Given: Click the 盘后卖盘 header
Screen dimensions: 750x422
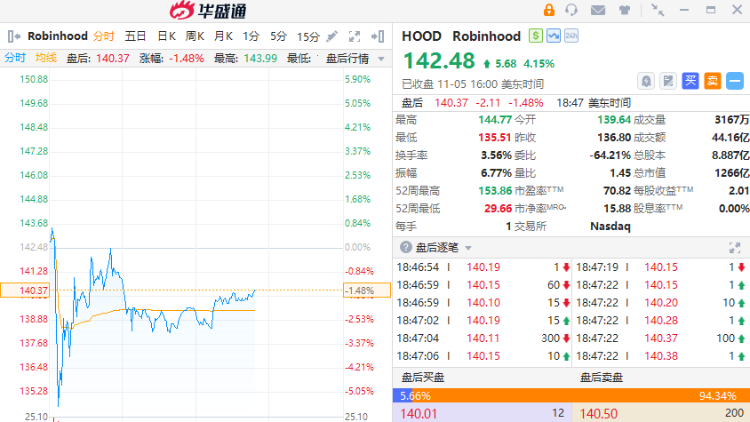Looking at the screenshot, I should pos(601,378).
